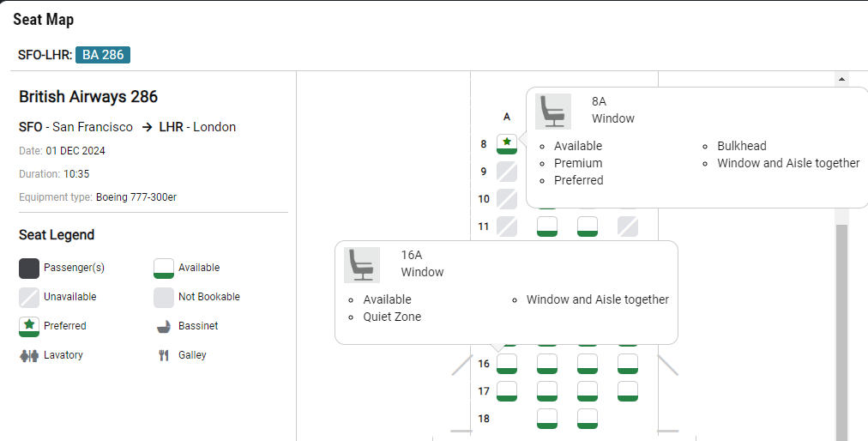The width and height of the screenshot is (868, 441).
Task: Select third seat in row 18
Action: point(588,419)
